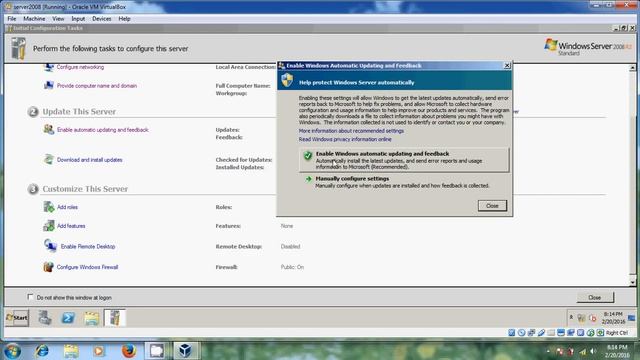Click the Add features link
This screenshot has height=360, width=640.
(x=71, y=226)
